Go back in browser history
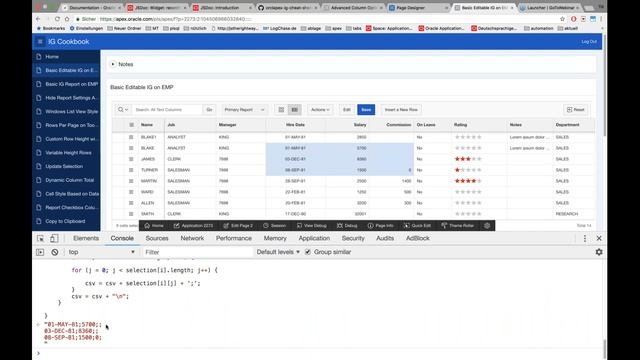 (x=38, y=19)
